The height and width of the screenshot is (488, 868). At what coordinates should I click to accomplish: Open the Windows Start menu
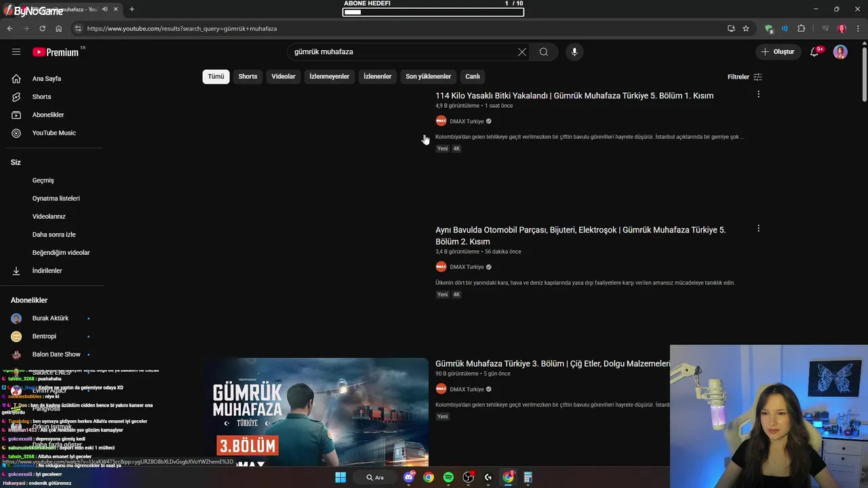point(340,477)
